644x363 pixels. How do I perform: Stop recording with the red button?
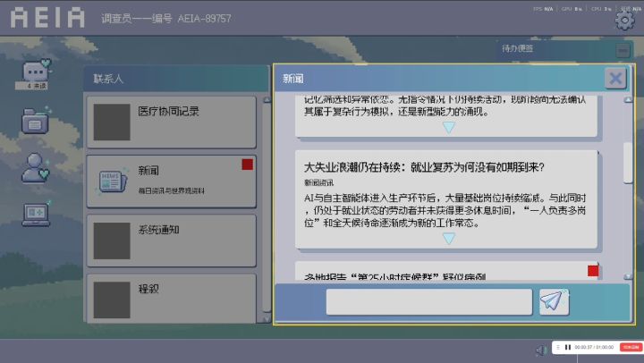click(x=631, y=348)
